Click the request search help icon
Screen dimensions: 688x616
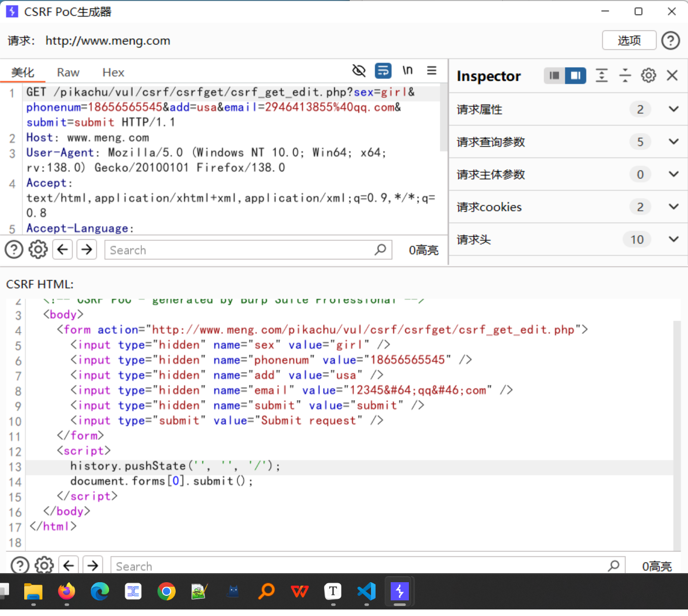pos(14,250)
